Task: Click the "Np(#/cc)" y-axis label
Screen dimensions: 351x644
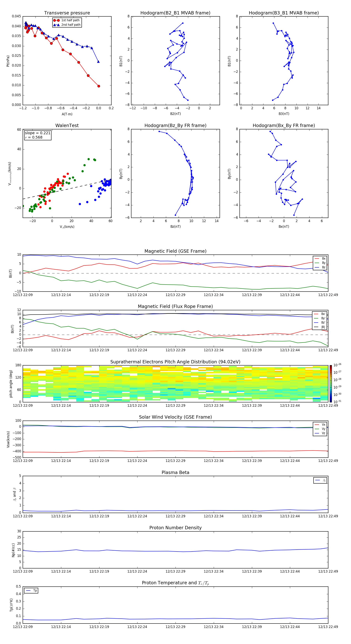Action: [13, 550]
